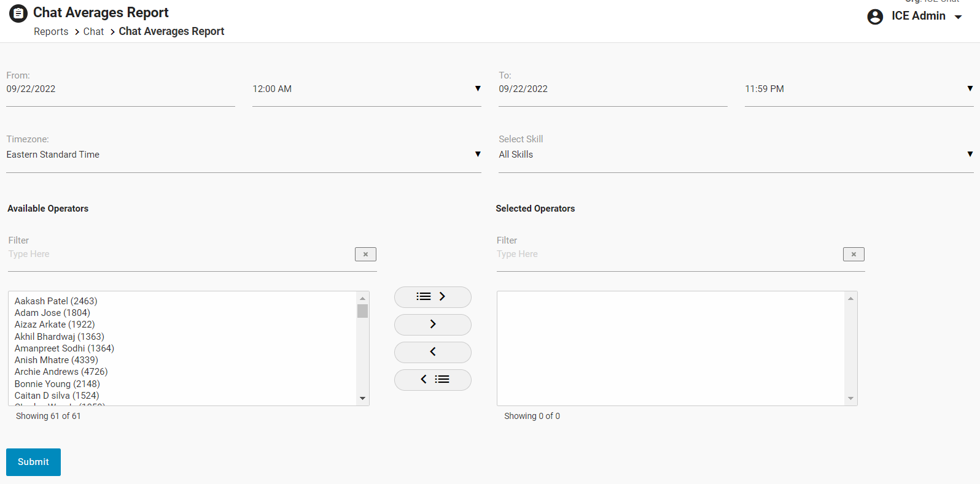Move selected operator to the right list
Image resolution: width=980 pixels, height=484 pixels.
coord(432,325)
